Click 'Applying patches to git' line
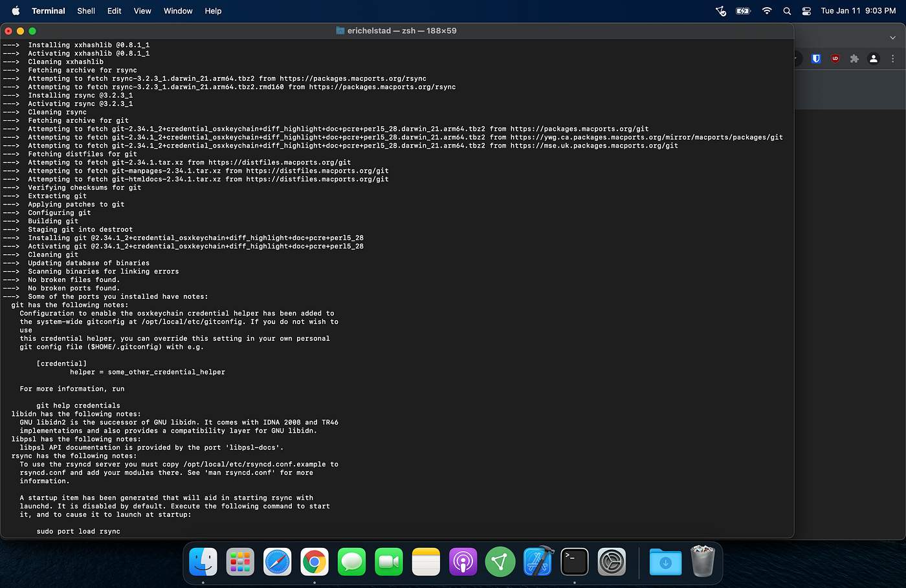 point(76,204)
